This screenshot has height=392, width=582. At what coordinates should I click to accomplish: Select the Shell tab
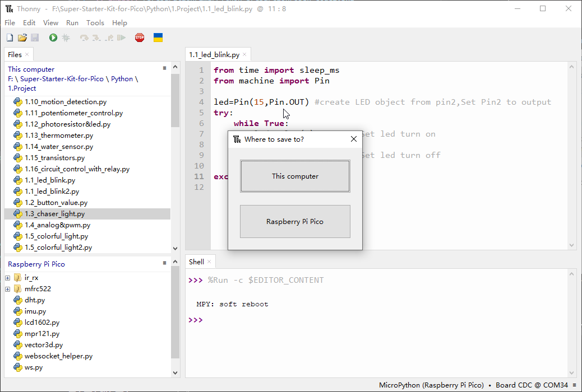[196, 262]
